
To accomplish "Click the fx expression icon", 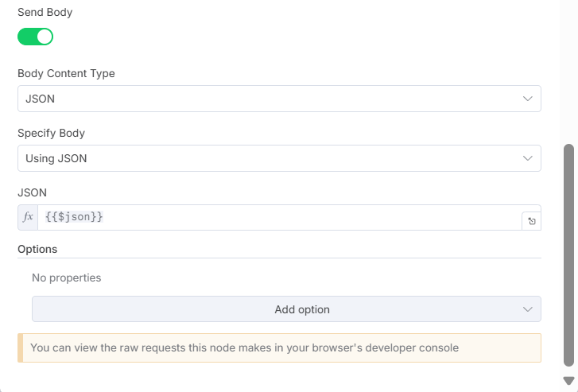I will coord(28,217).
